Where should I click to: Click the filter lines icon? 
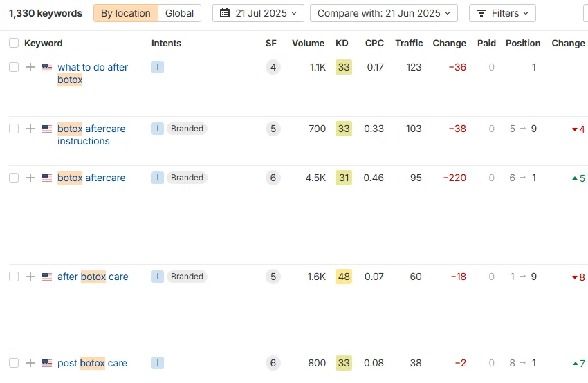click(482, 13)
